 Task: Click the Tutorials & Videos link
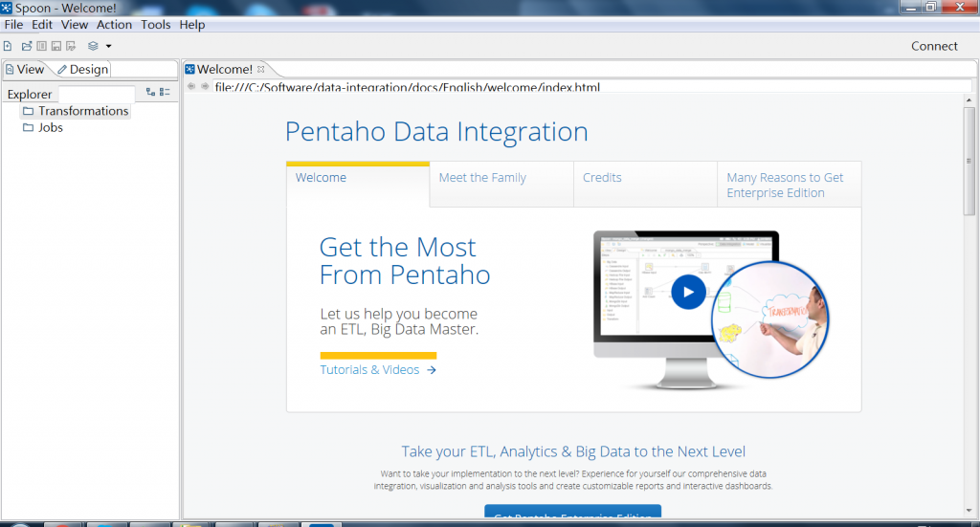[378, 369]
